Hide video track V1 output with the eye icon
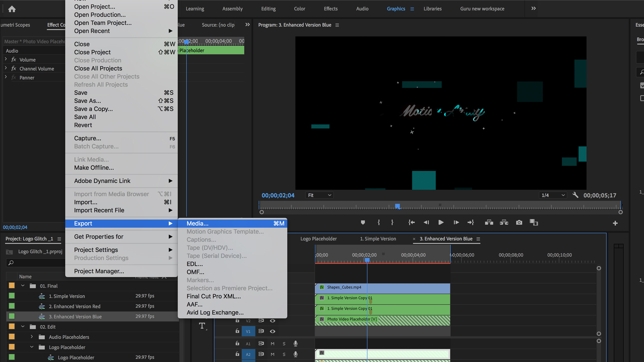The width and height of the screenshot is (644, 362). [x=273, y=331]
